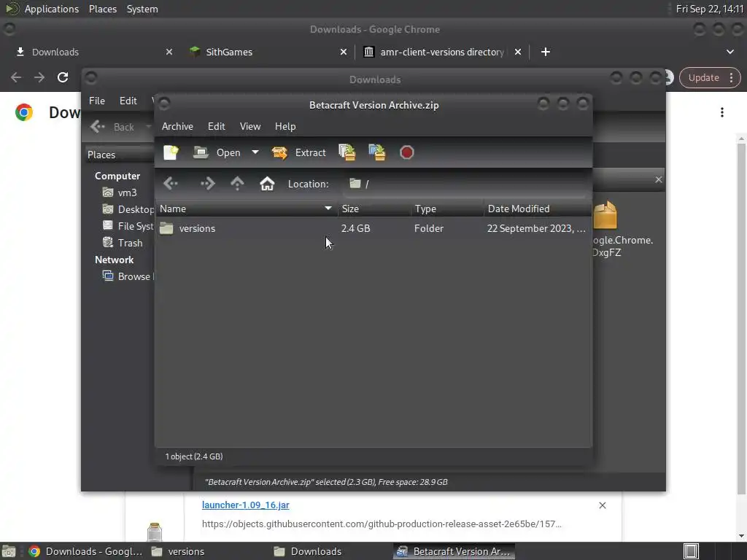Image resolution: width=747 pixels, height=560 pixels.
Task: Open launcher-1.09_16.jar download link
Action: click(x=245, y=505)
